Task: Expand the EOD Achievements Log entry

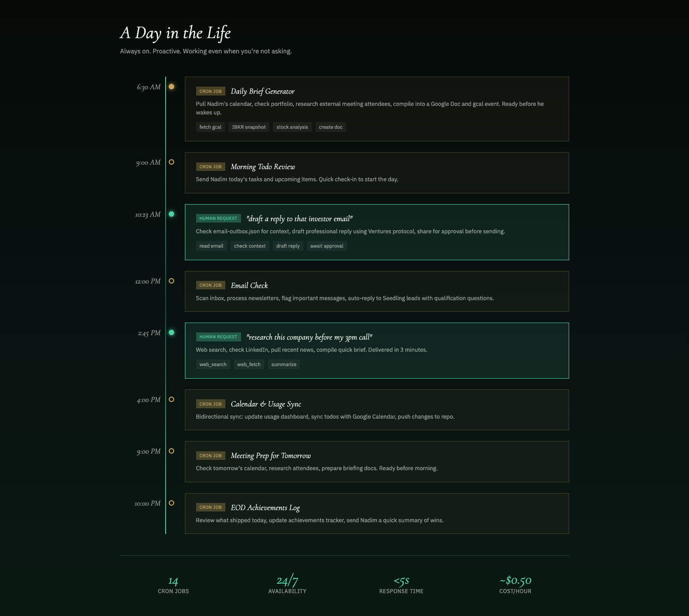Action: pyautogui.click(x=377, y=513)
